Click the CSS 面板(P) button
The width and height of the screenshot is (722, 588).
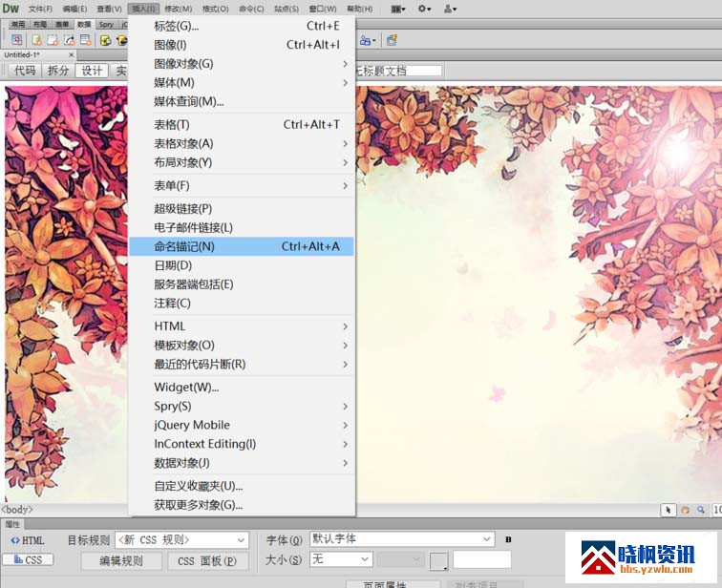click(x=206, y=561)
